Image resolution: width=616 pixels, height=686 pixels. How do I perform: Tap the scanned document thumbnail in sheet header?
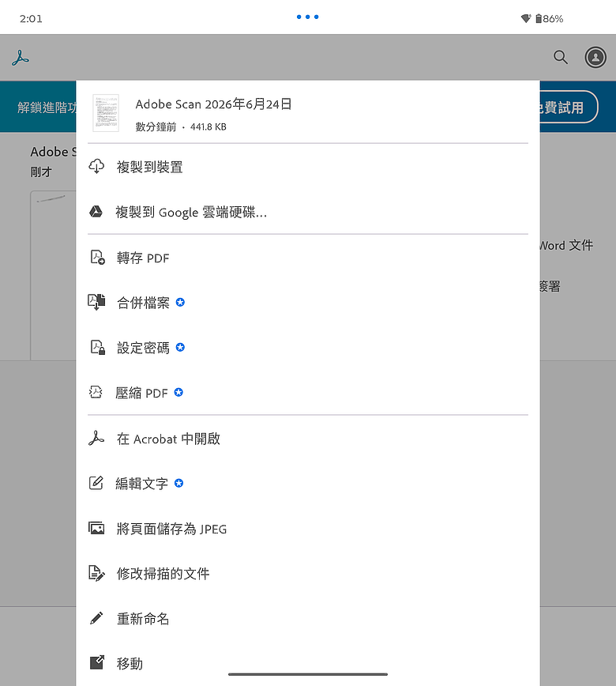(x=106, y=113)
